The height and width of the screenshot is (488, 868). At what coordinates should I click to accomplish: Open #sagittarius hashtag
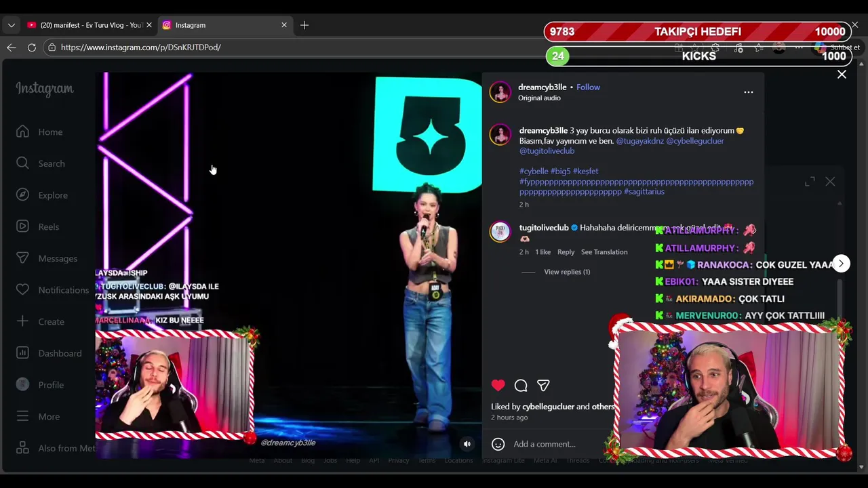click(x=644, y=192)
